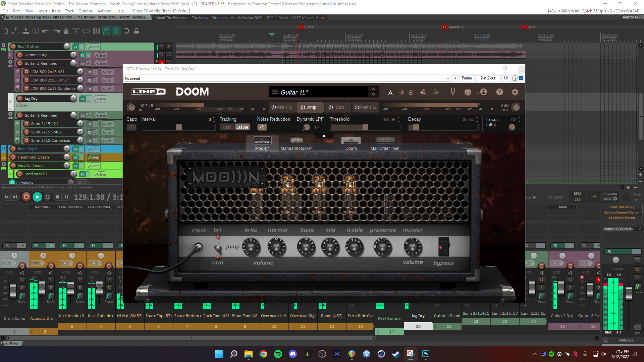Flip the amp bypass rocker switch

[443, 247]
